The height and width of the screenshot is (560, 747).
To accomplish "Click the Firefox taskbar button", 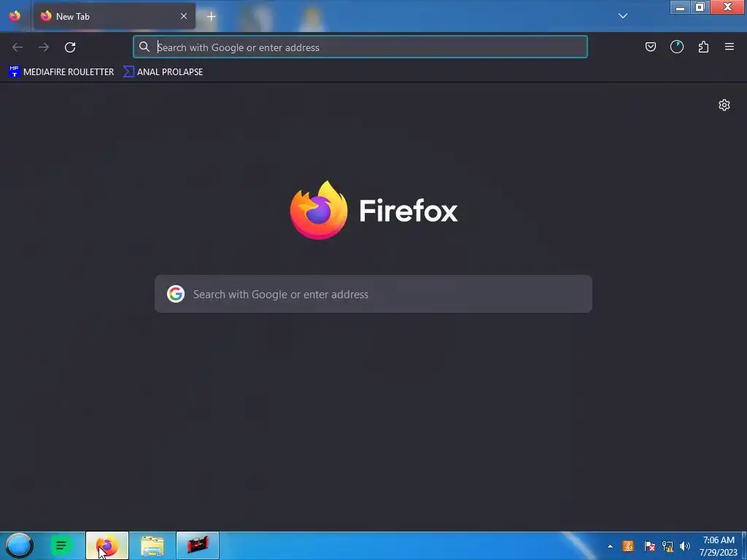I will [107, 545].
